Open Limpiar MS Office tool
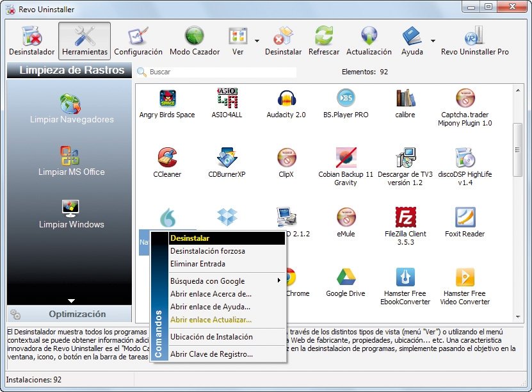This screenshot has height=392, width=532. click(71, 161)
